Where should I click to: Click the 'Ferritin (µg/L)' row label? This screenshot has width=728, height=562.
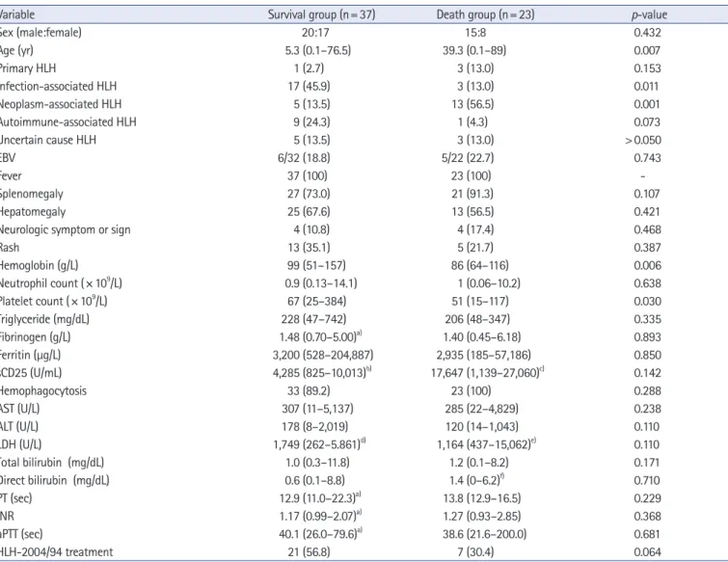click(x=30, y=356)
